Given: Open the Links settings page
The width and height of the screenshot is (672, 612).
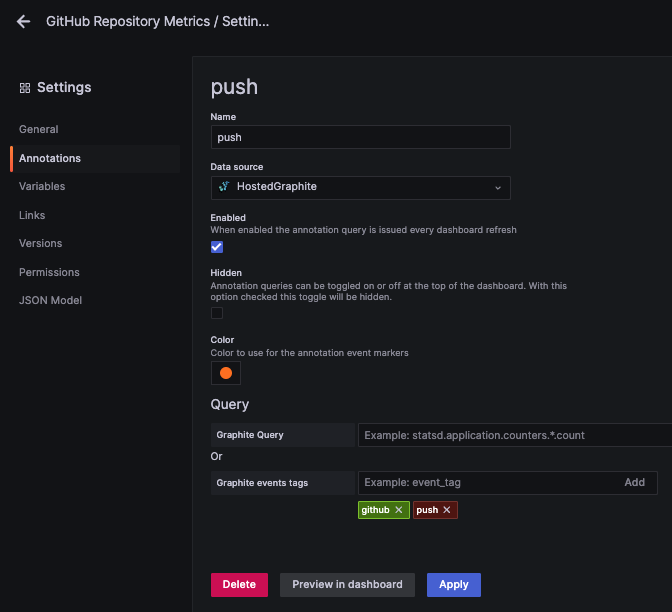Looking at the screenshot, I should [x=32, y=215].
